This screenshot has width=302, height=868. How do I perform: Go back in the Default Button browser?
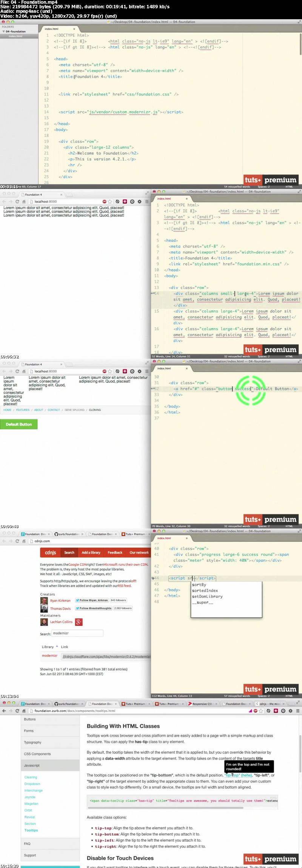[x=4, y=372]
